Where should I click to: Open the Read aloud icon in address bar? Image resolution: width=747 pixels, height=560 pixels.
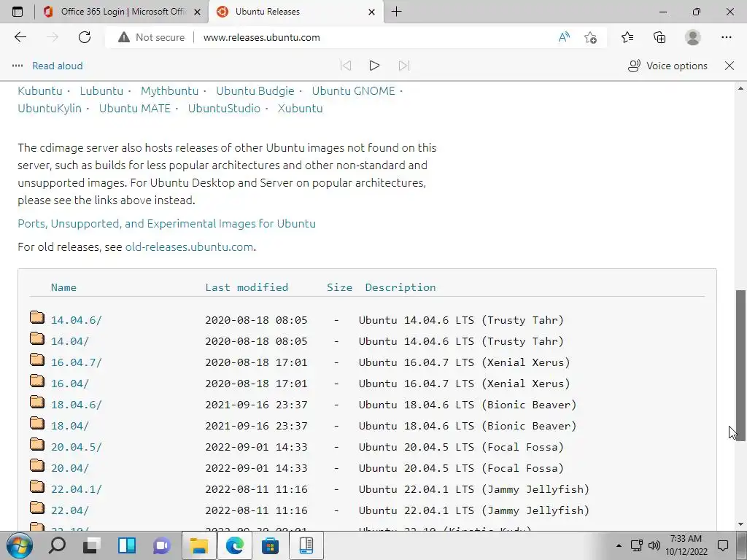pos(564,37)
